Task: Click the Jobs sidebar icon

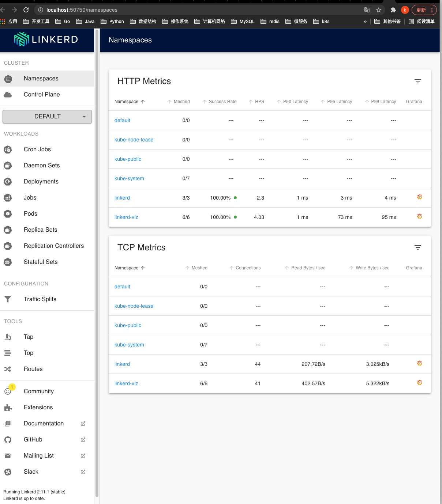Action: (8, 198)
